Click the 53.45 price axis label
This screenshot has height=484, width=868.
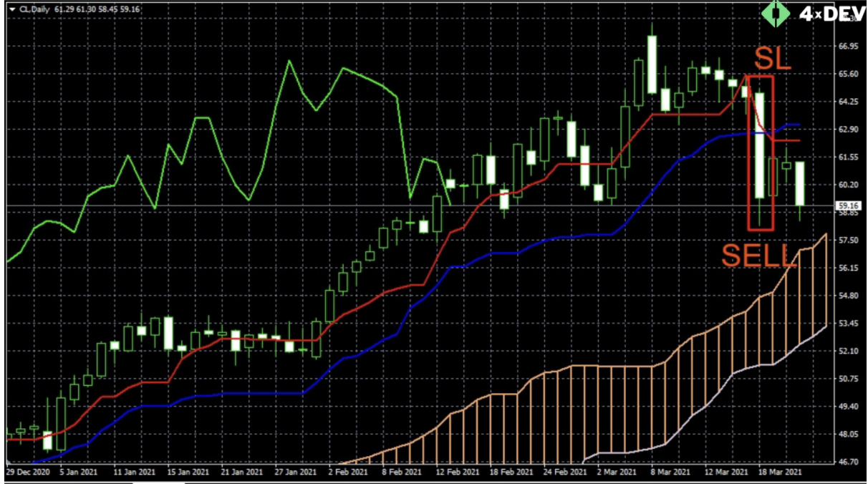point(848,324)
